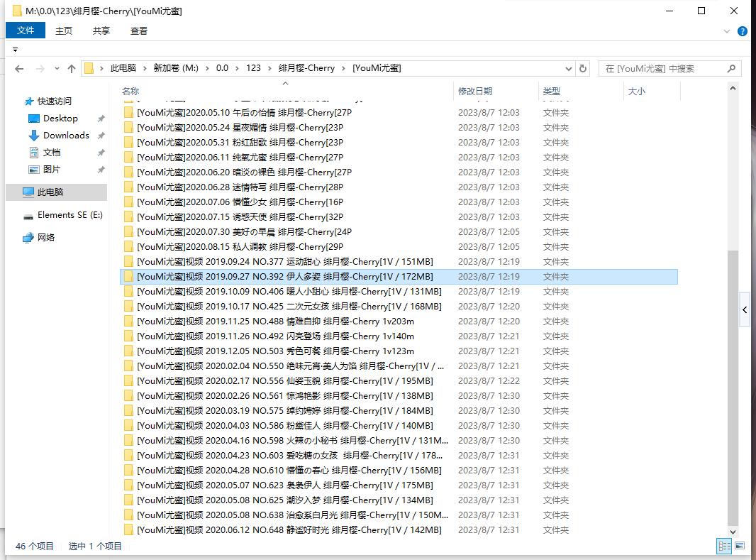756x560 pixels.
Task: Open 文档 in quick access
Action: coord(52,153)
